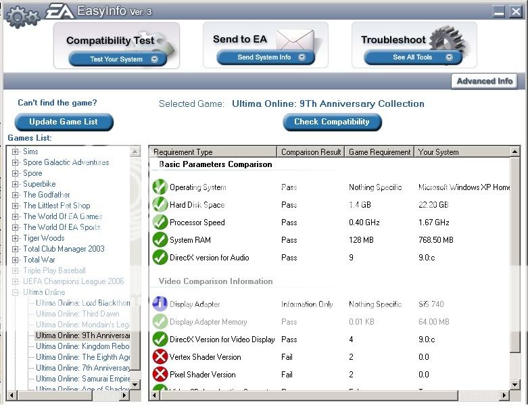Click results table scroll right arrow

(x=504, y=395)
